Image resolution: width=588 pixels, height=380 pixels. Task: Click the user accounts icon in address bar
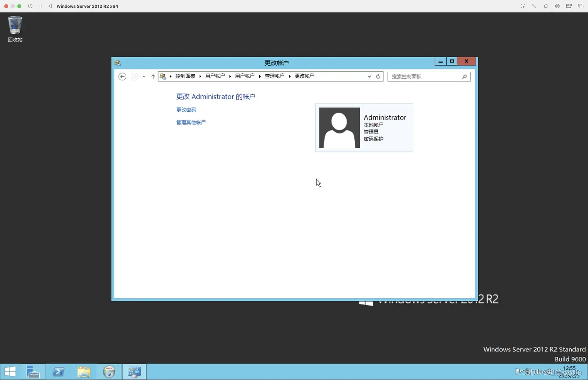(x=163, y=76)
